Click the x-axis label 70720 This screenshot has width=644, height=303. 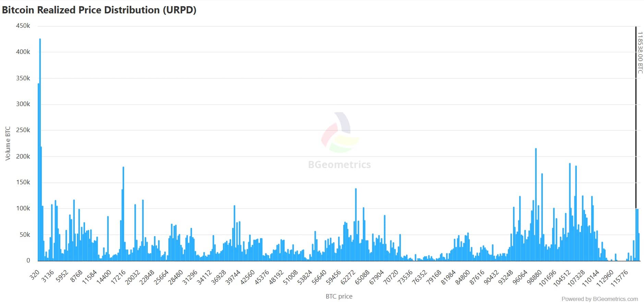coord(391,277)
